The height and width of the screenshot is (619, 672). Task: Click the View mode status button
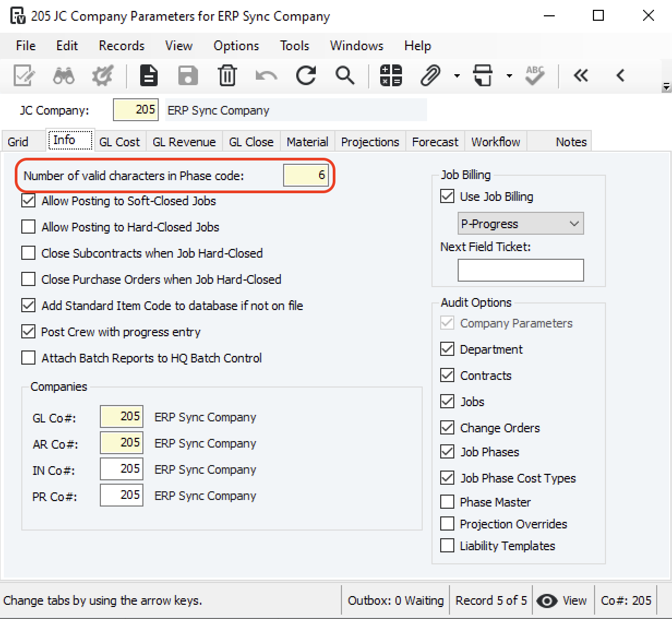562,600
